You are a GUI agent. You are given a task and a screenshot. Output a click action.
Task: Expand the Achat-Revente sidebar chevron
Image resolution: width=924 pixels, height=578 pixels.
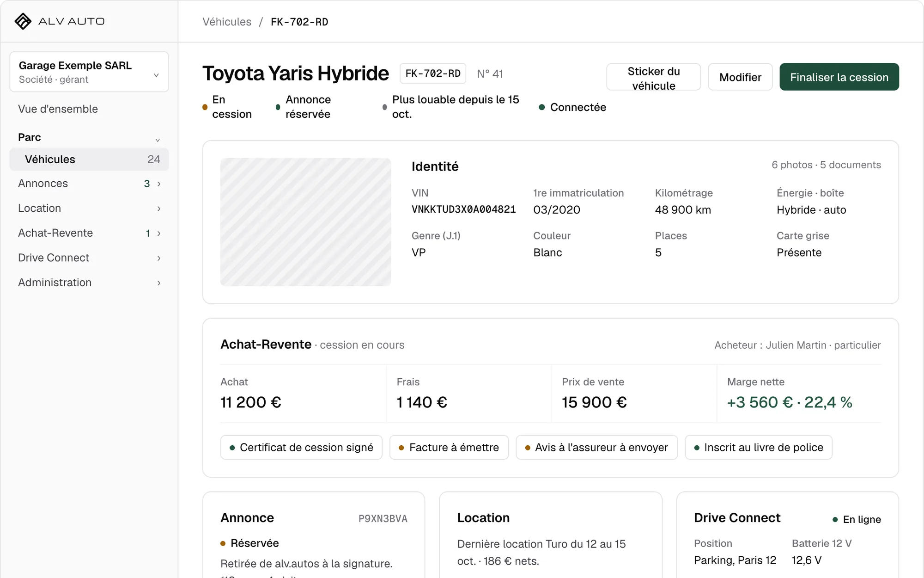pos(159,234)
